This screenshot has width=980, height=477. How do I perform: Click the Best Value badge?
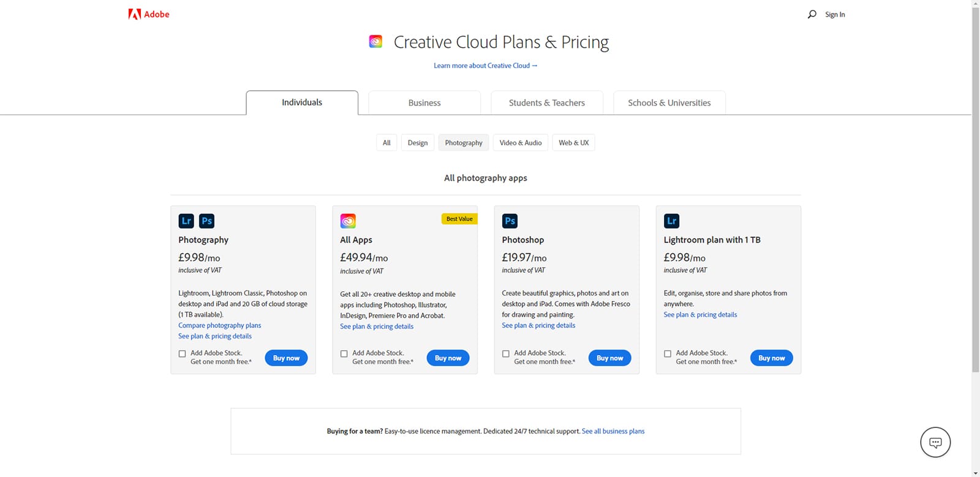[x=459, y=219]
